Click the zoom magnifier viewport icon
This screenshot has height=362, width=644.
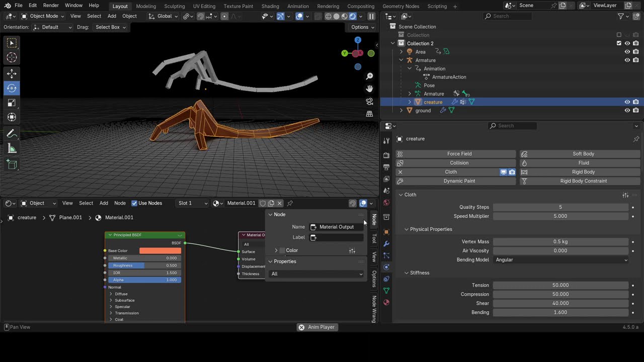[369, 76]
